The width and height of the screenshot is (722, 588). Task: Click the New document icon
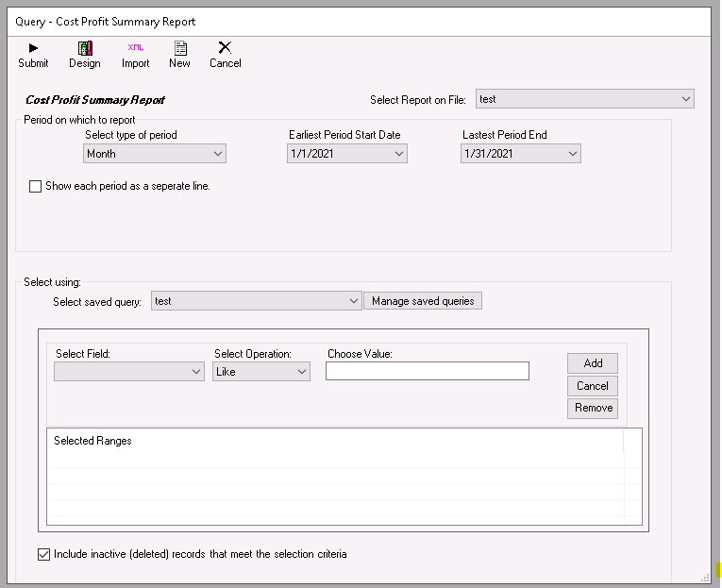180,48
